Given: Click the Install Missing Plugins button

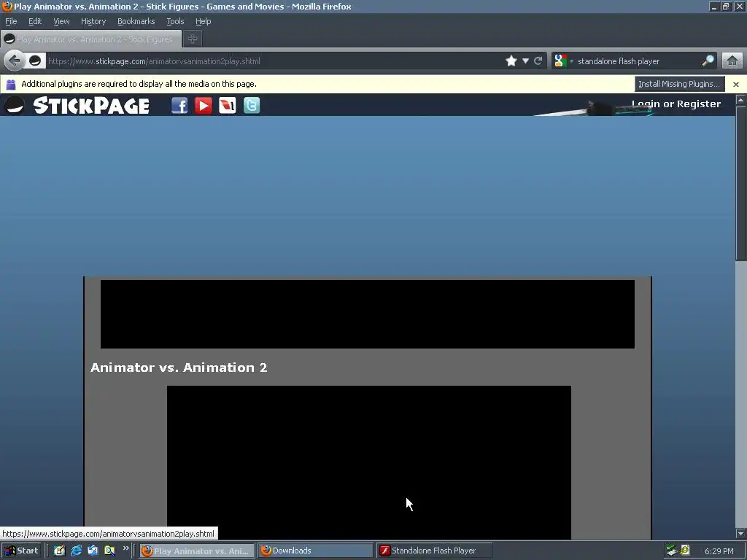Looking at the screenshot, I should 679,84.
